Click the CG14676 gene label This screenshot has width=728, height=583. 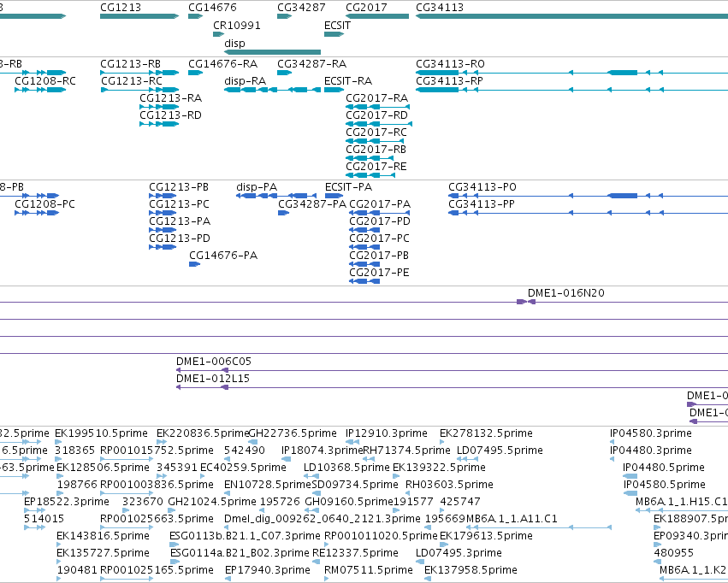(x=212, y=8)
